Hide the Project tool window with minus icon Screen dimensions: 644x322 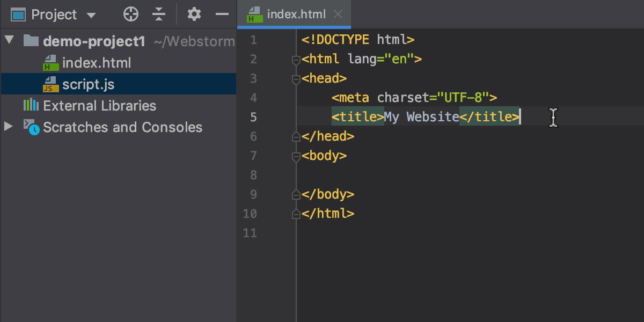(x=222, y=14)
